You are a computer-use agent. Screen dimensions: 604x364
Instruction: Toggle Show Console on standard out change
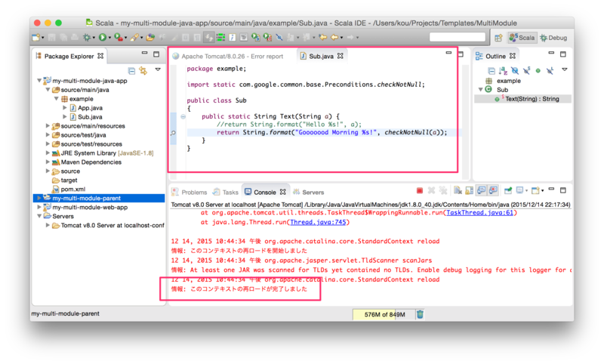[x=481, y=190]
